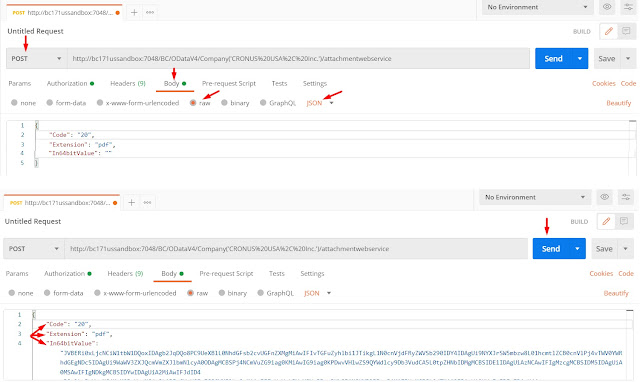Switch to Authorization tab in lower window
Image resolution: width=640 pixels, height=382 pixels.
[68, 273]
